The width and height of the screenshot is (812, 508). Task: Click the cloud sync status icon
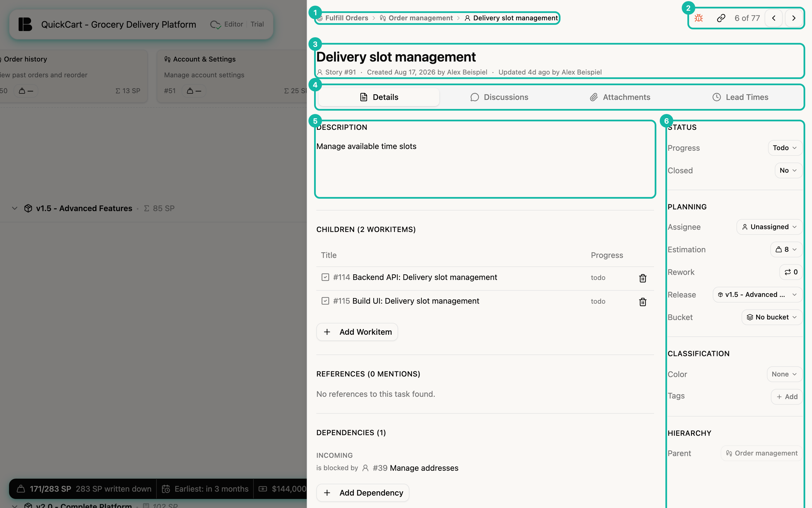pyautogui.click(x=215, y=25)
